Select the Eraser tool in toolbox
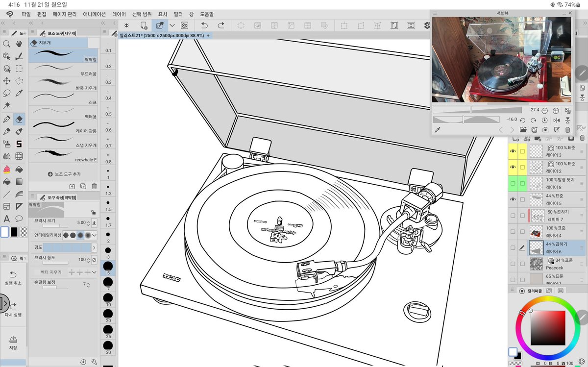 (x=19, y=119)
